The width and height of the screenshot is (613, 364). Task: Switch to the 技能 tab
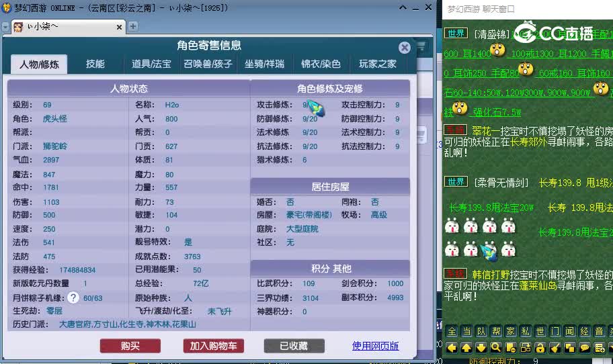(x=95, y=64)
